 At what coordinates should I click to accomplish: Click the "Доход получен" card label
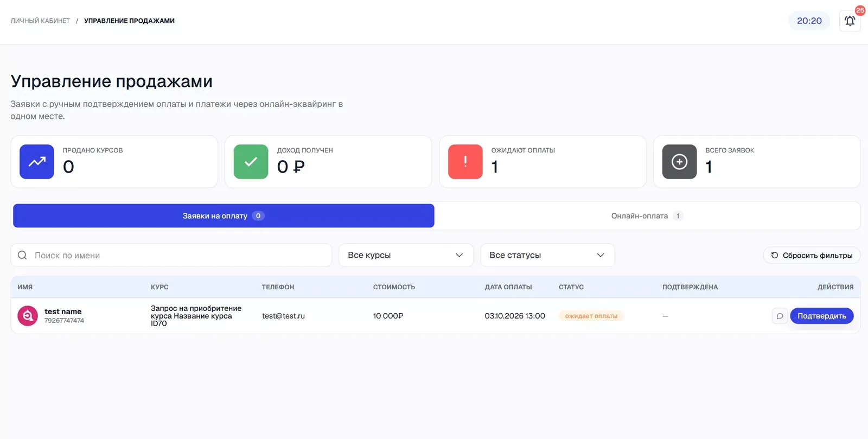pos(305,150)
